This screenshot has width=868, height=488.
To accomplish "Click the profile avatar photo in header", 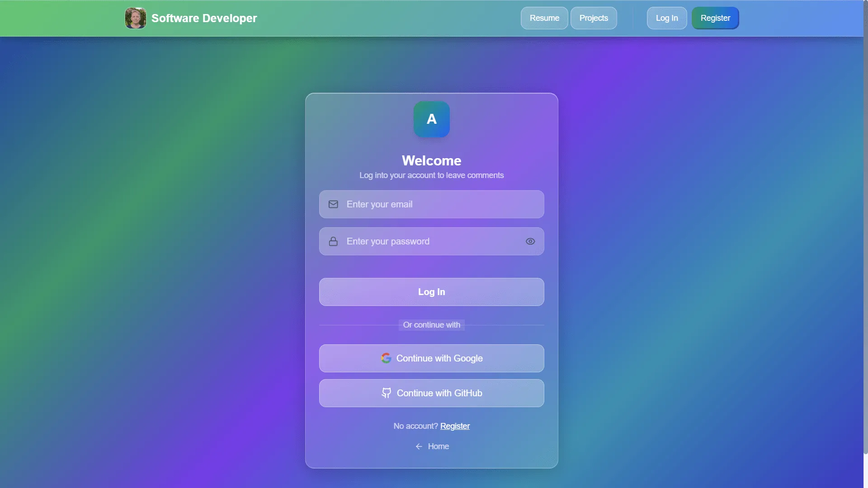I will click(x=135, y=18).
